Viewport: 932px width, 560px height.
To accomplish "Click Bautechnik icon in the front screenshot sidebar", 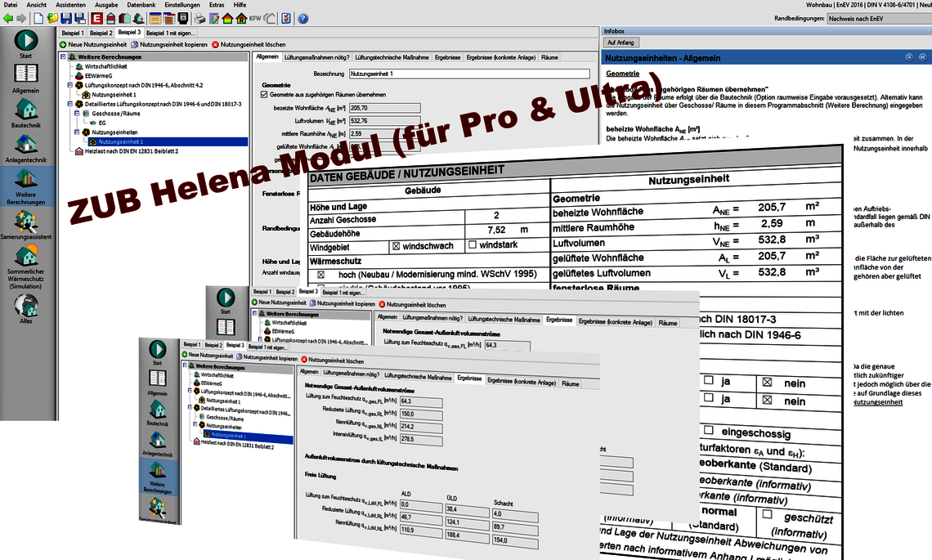I will (x=158, y=413).
